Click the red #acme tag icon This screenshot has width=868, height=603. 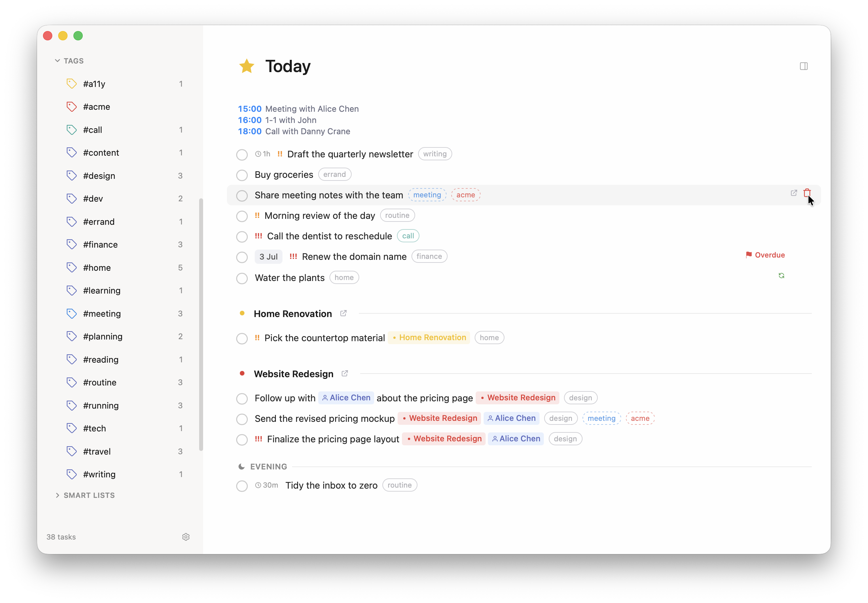click(x=71, y=106)
